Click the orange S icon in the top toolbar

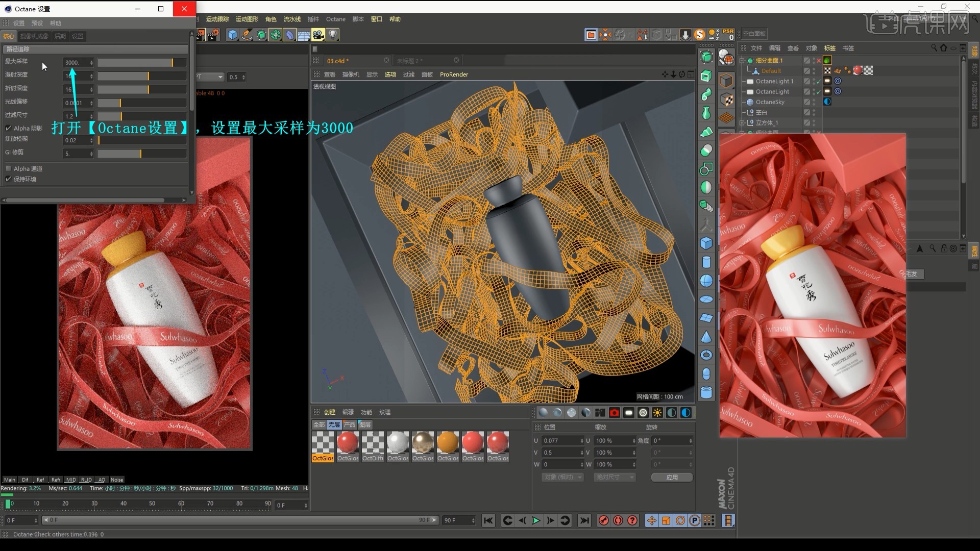click(x=699, y=34)
